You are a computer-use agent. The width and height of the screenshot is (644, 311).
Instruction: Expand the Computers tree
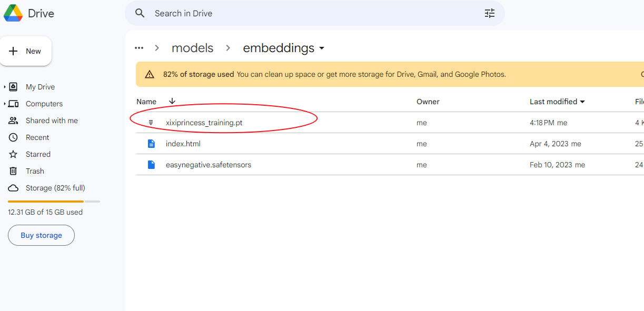click(x=5, y=104)
